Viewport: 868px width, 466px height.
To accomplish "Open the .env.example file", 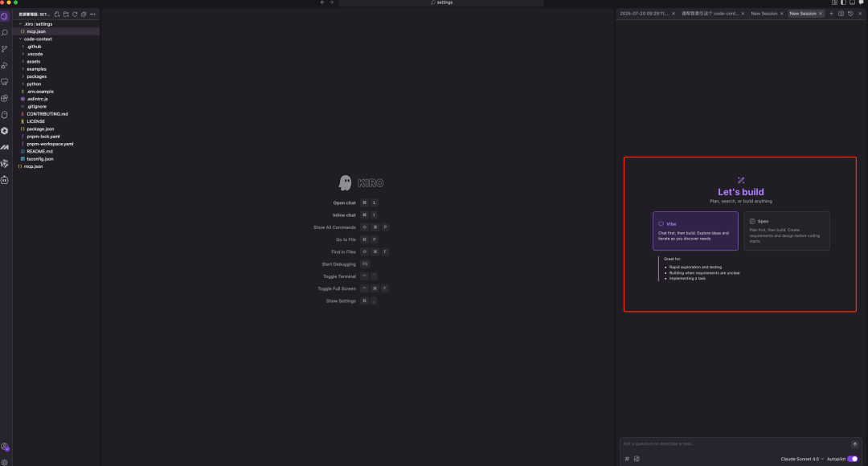I will 55,92.
